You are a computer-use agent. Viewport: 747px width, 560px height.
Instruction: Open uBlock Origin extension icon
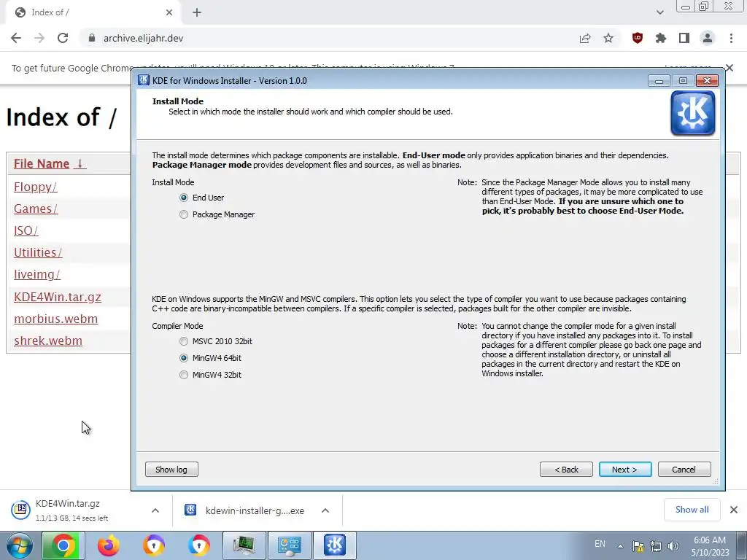[x=638, y=38]
